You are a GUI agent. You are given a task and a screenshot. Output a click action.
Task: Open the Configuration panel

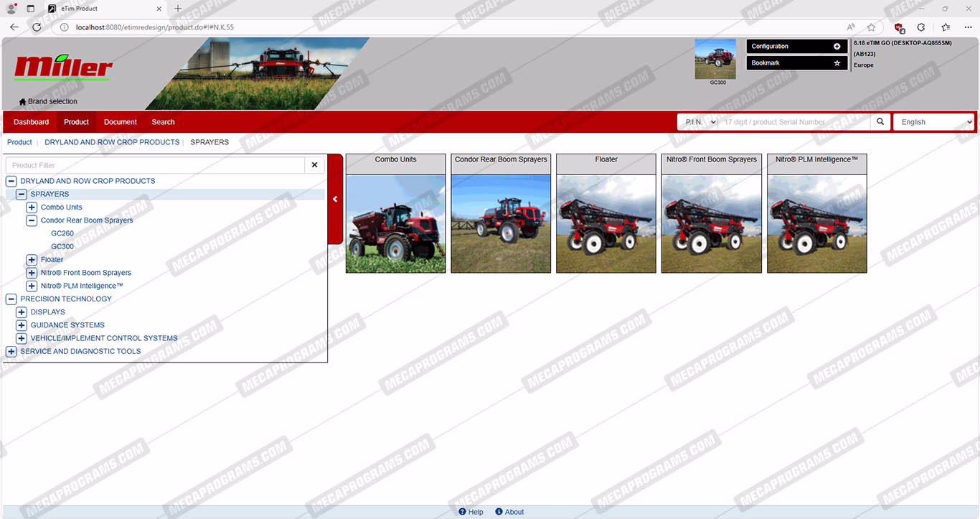797,47
